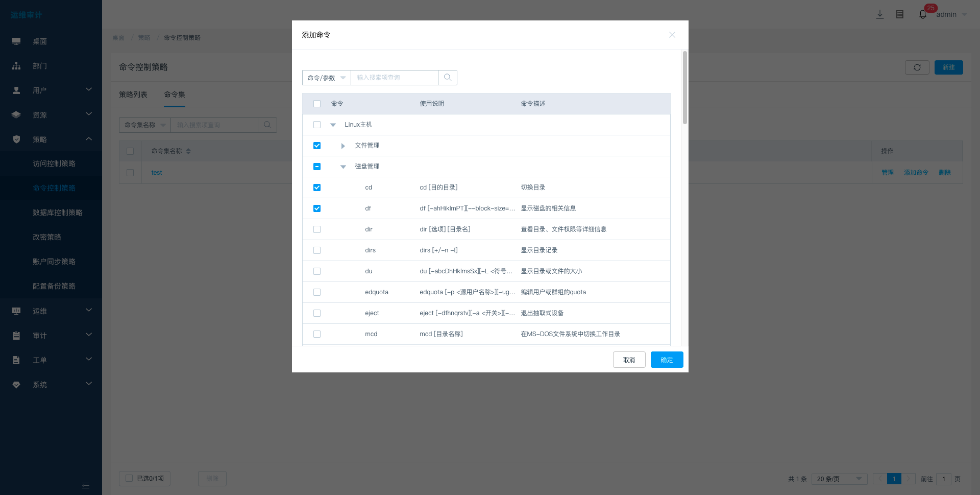Click the search magnifier icon in dialog
This screenshot has height=495, width=980.
click(448, 78)
